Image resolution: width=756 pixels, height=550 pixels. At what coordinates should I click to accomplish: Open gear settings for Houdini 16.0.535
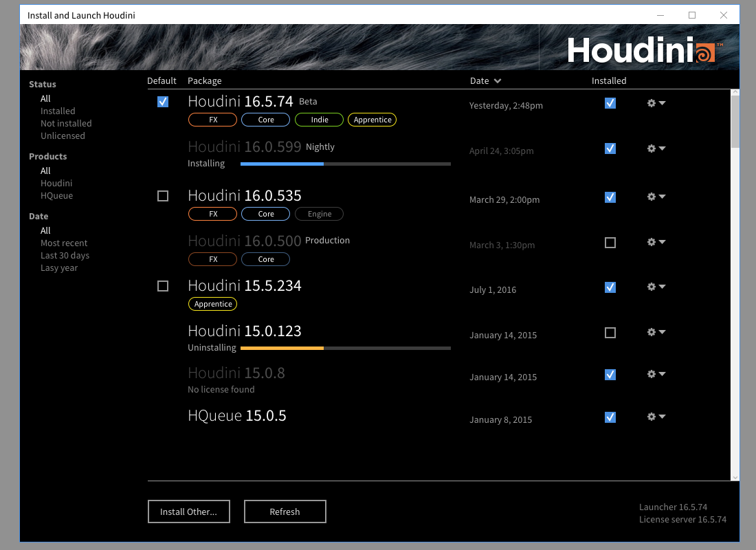[x=656, y=197]
